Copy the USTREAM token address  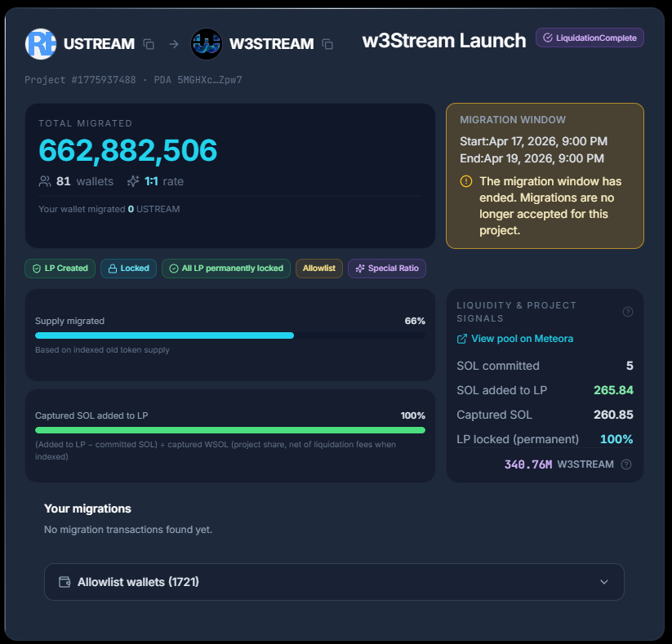[149, 44]
